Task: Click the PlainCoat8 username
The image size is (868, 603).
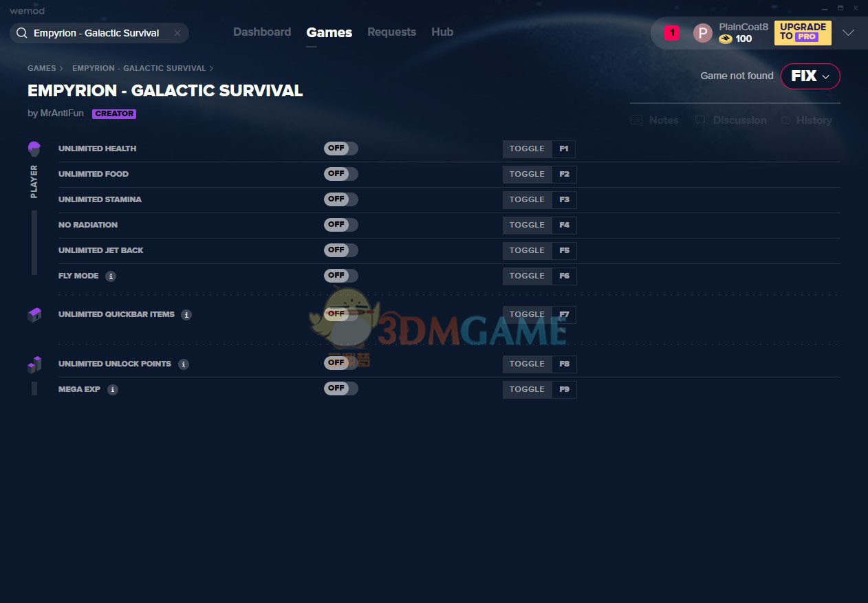Action: click(x=744, y=27)
